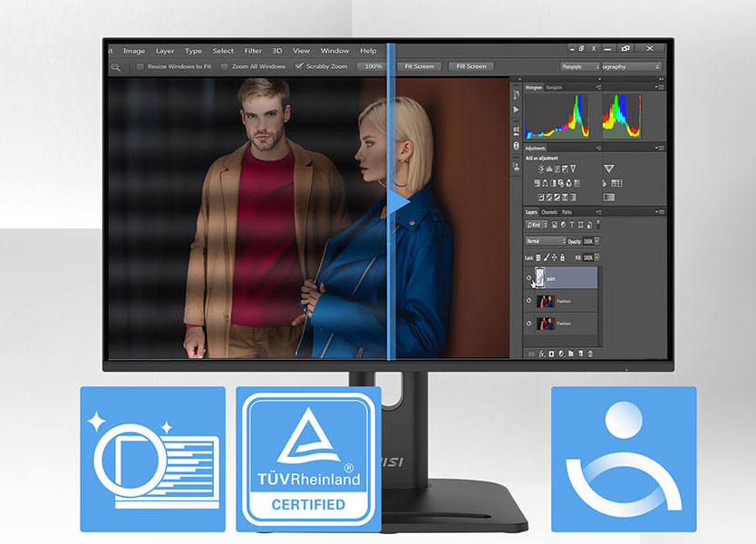
Task: Check the Zoom All Windows option
Action: [x=224, y=66]
